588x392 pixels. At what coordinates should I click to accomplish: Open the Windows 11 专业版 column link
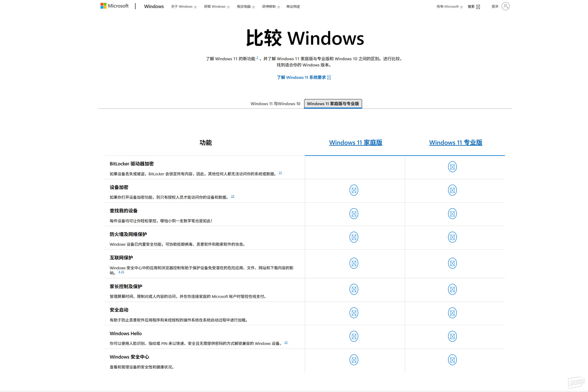[456, 142]
